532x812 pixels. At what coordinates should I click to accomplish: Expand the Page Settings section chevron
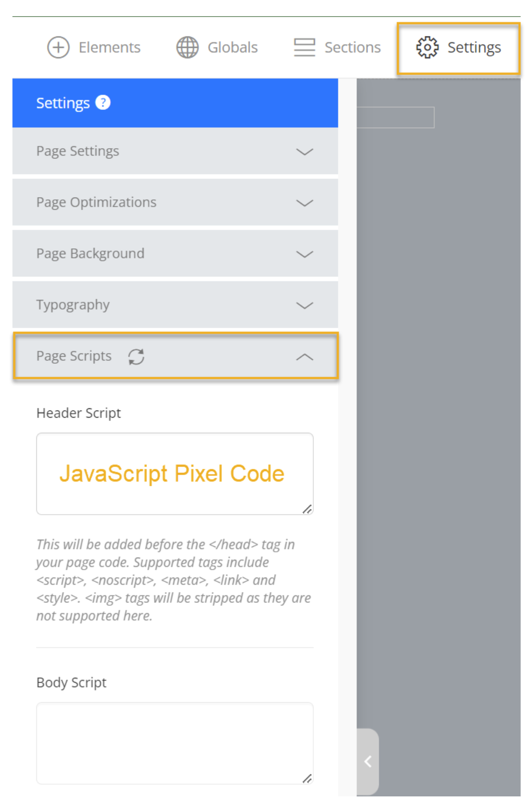(x=304, y=151)
